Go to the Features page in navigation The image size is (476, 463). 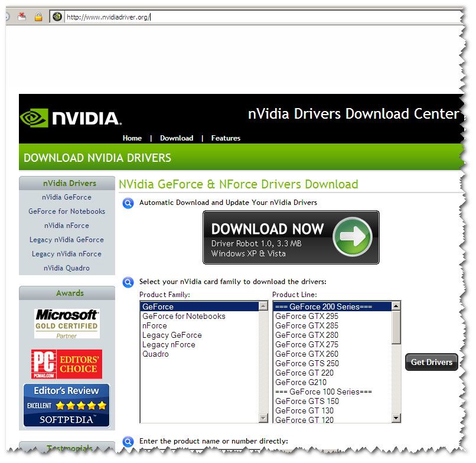point(226,138)
